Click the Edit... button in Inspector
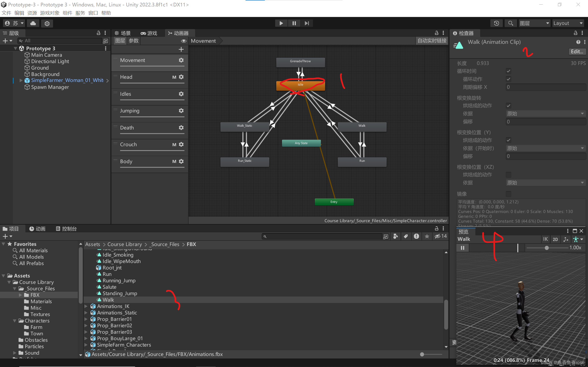Screen dimensions: 588x367 (577, 51)
